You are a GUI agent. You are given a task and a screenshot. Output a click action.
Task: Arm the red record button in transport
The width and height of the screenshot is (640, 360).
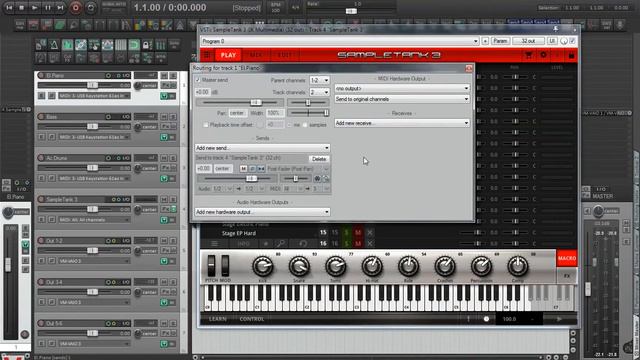click(x=76, y=7)
